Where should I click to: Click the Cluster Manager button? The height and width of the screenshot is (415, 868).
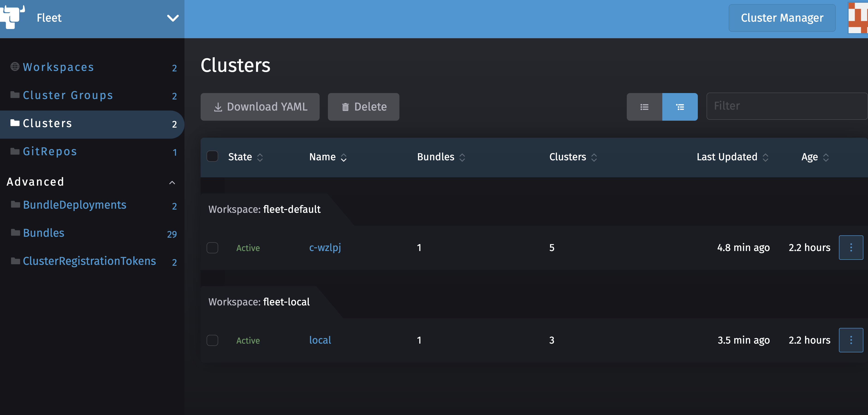pyautogui.click(x=782, y=18)
